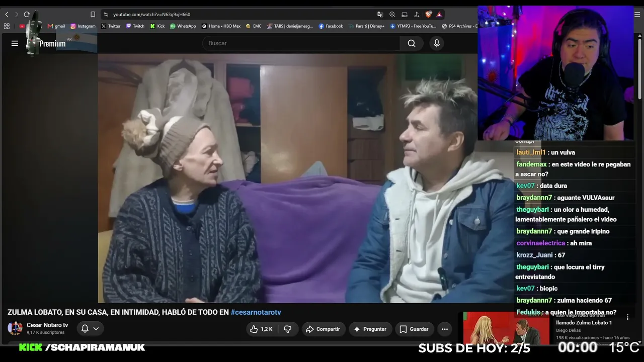The image size is (644, 362).
Task: Click Fedukis username in chat
Action: point(528,312)
